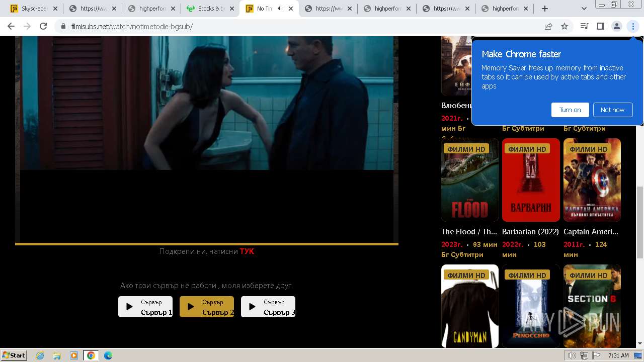This screenshot has width=644, height=362.
Task: Expand the tab search dropdown arrow
Action: pos(584,9)
